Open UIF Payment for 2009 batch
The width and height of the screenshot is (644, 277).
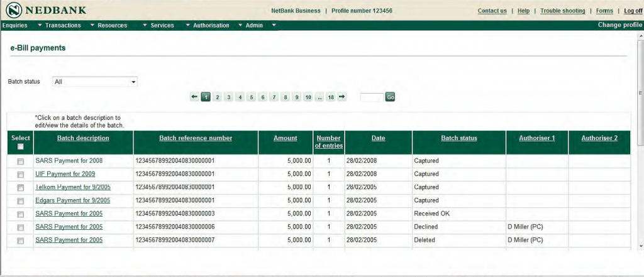click(65, 174)
